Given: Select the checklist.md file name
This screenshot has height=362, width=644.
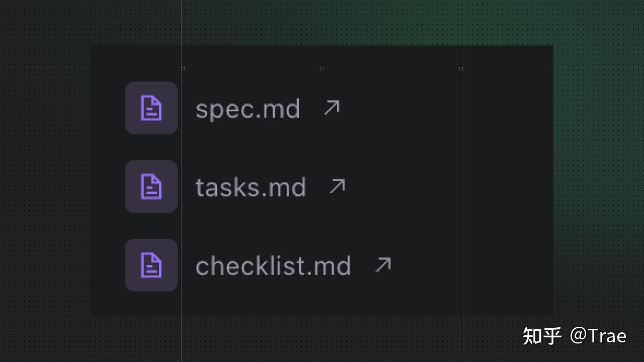Looking at the screenshot, I should pyautogui.click(x=273, y=265).
